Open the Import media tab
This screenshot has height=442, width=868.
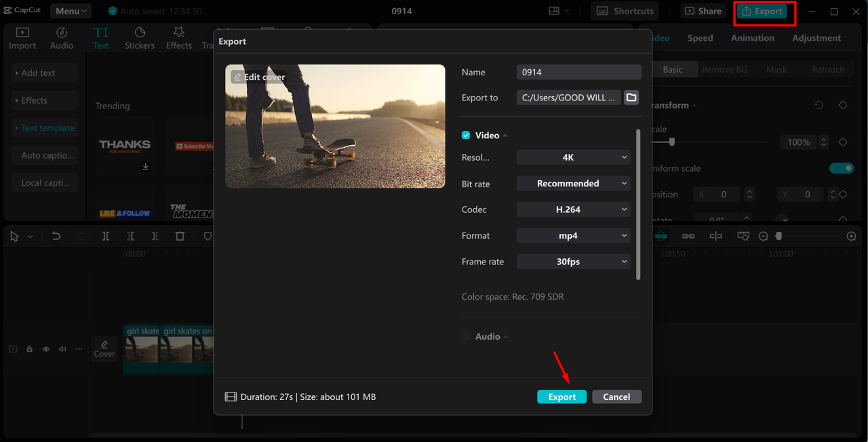coord(22,39)
